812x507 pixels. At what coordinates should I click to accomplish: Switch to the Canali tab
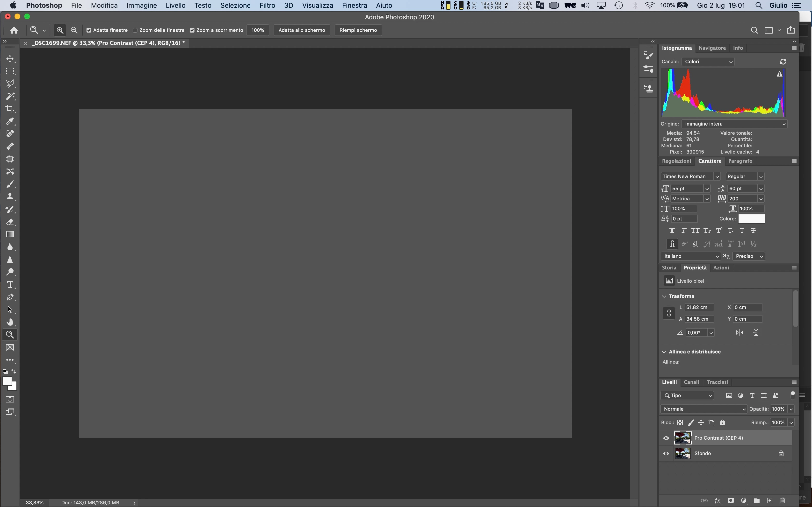(x=691, y=382)
